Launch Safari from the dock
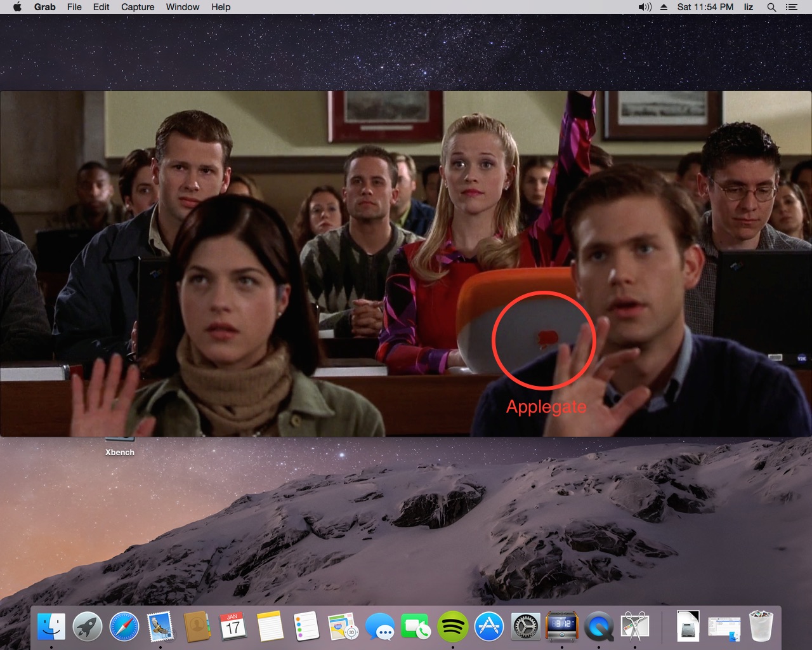Viewport: 812px width, 650px height. pyautogui.click(x=124, y=627)
